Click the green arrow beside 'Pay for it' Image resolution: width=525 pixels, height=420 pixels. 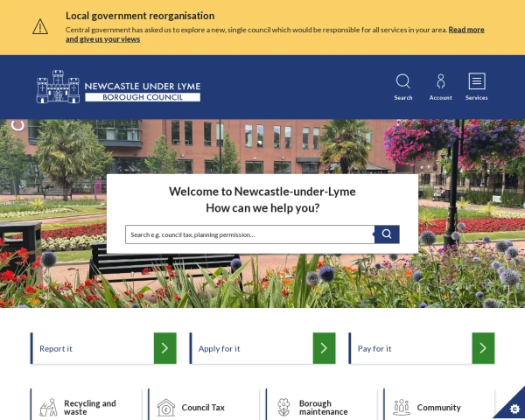pos(483,348)
